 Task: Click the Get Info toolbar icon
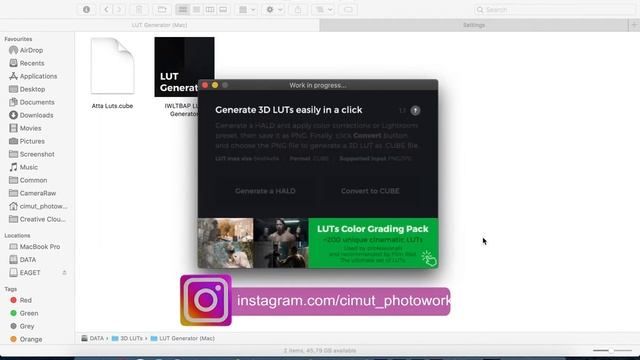pyautogui.click(x=87, y=9)
